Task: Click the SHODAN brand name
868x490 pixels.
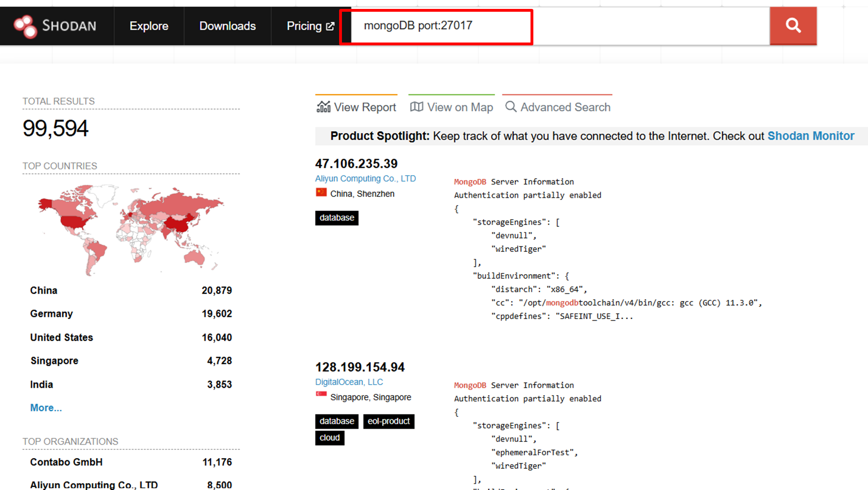Action: pos(69,26)
